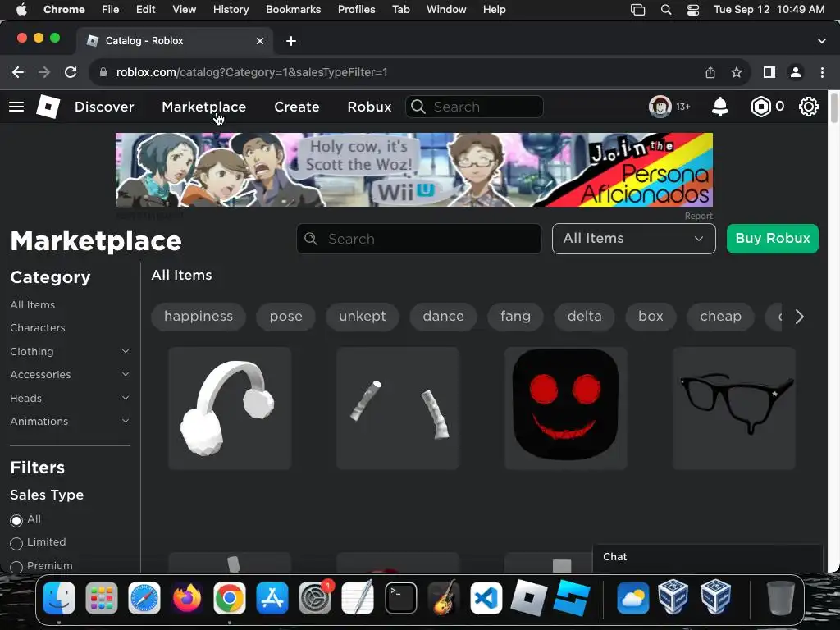Open Terminal from the dock

[400, 598]
